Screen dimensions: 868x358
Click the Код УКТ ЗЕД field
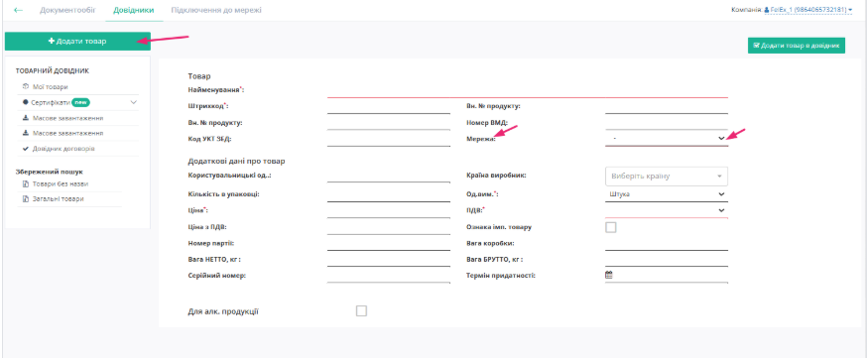tap(389, 140)
